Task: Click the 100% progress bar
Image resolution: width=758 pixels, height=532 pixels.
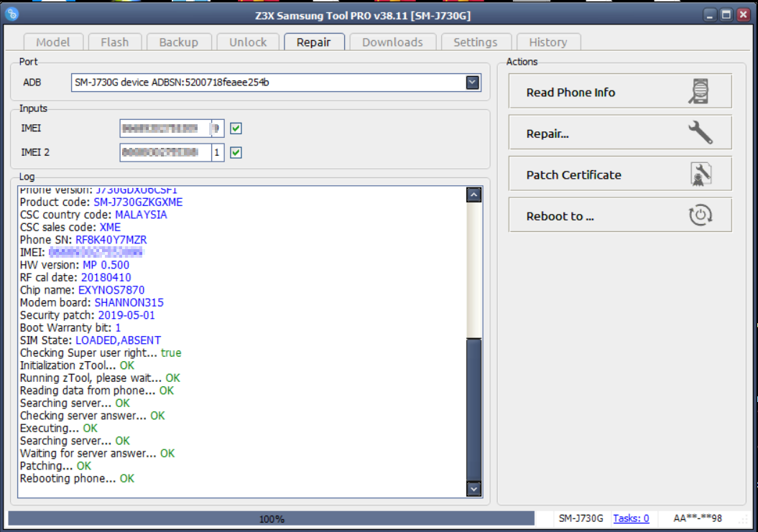Action: pyautogui.click(x=271, y=518)
